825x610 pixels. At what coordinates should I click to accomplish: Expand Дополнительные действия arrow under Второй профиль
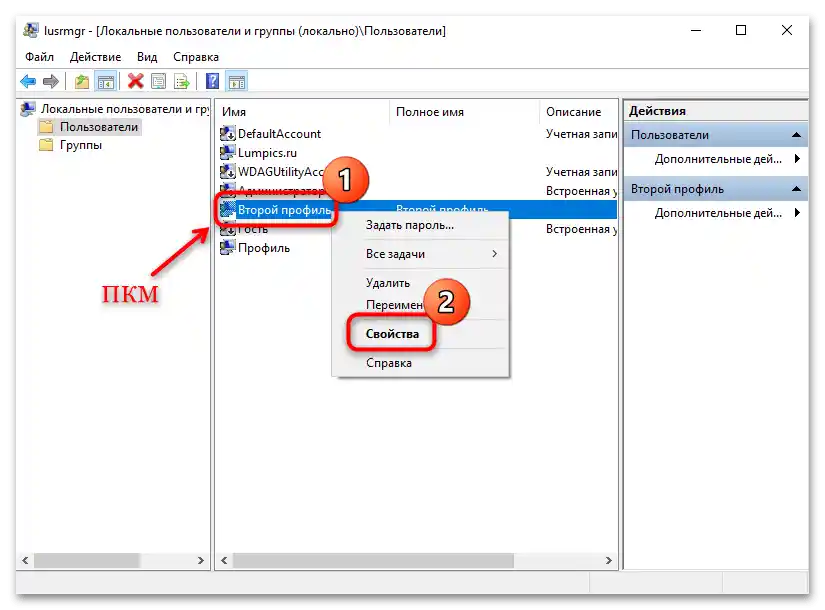pyautogui.click(x=797, y=213)
